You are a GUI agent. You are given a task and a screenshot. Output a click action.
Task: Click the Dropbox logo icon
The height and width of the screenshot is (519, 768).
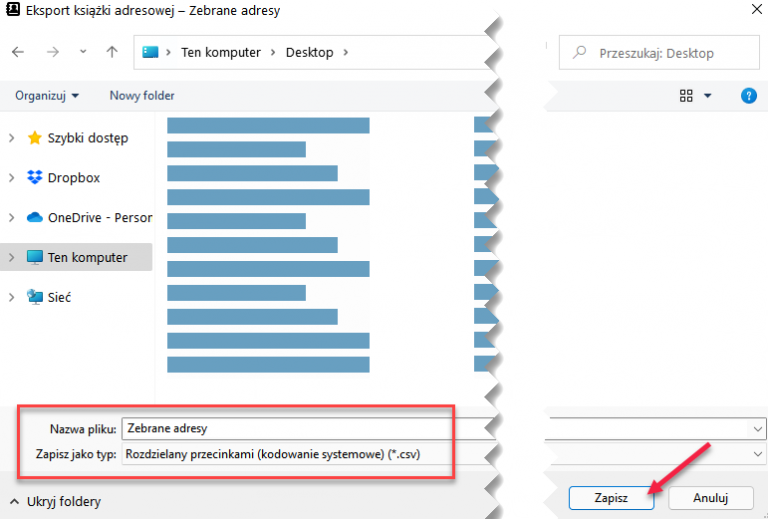[35, 177]
